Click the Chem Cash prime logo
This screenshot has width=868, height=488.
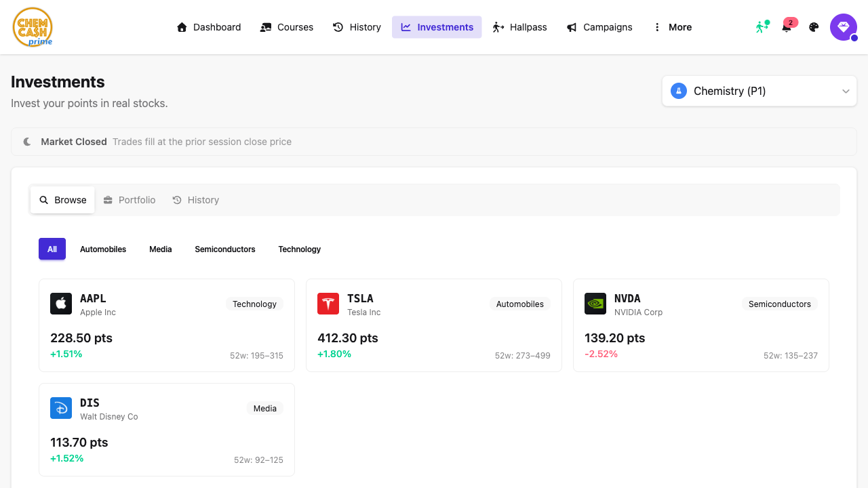pyautogui.click(x=33, y=27)
